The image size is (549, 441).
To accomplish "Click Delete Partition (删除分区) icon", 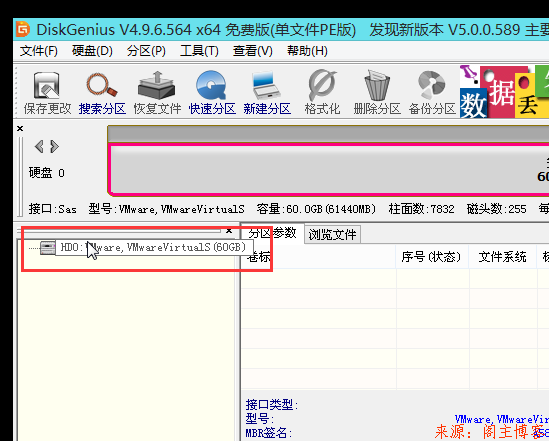I will (377, 93).
